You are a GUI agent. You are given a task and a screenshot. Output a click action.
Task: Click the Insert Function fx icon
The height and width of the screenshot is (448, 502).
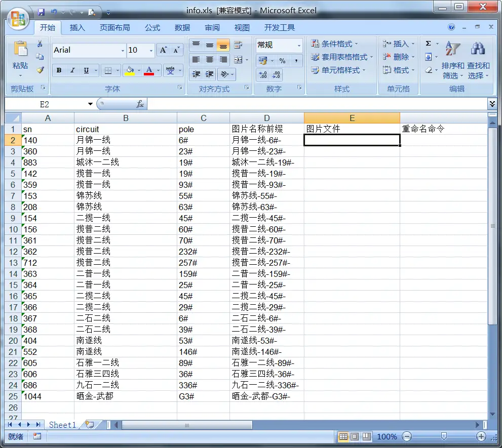(140, 104)
